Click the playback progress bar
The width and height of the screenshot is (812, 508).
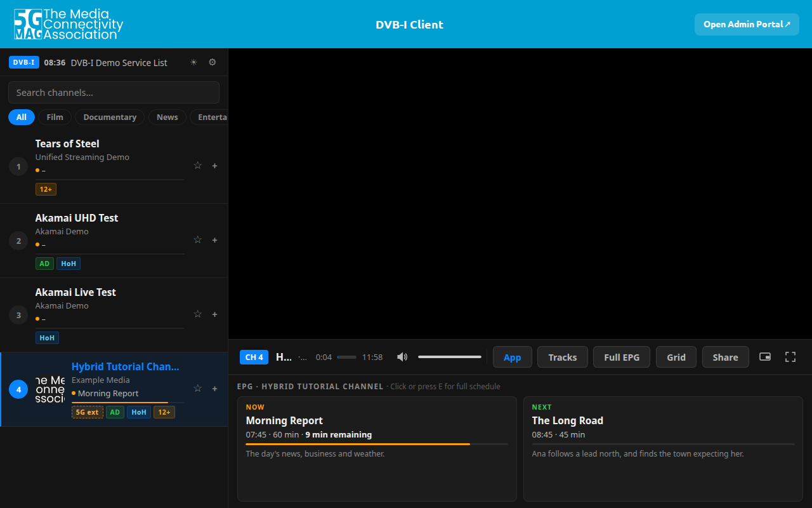point(347,357)
